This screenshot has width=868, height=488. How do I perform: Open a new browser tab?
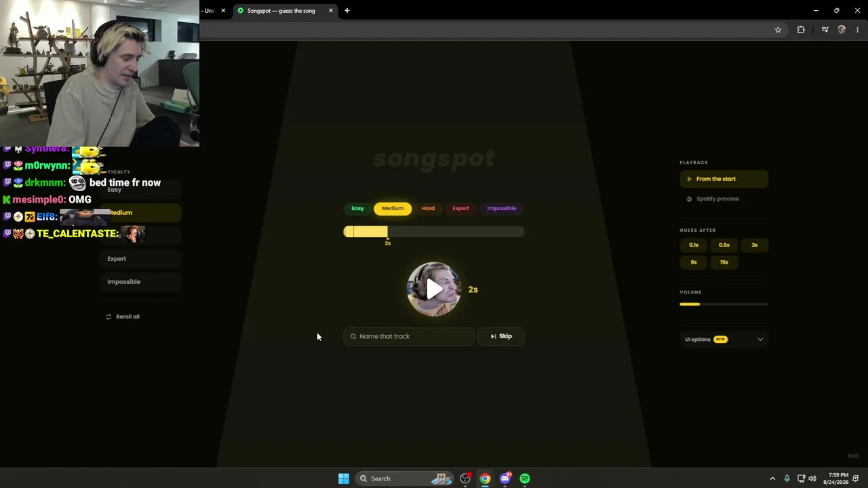pyautogui.click(x=347, y=11)
